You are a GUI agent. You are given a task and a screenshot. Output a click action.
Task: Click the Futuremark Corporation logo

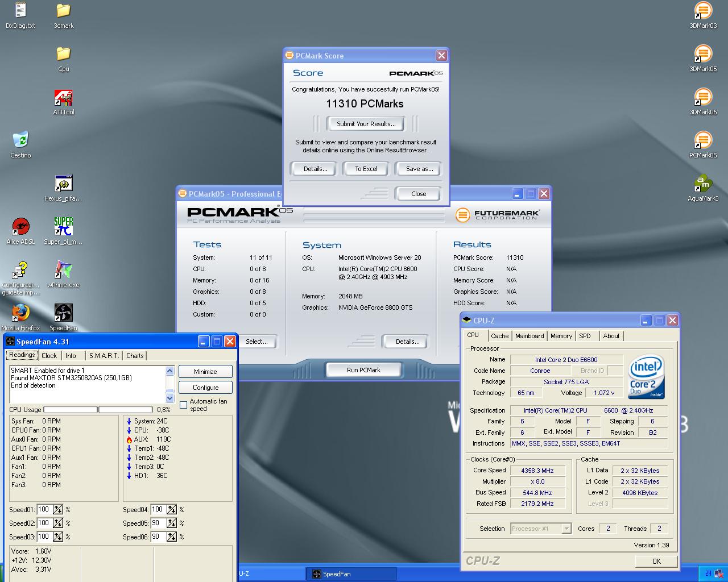point(498,215)
